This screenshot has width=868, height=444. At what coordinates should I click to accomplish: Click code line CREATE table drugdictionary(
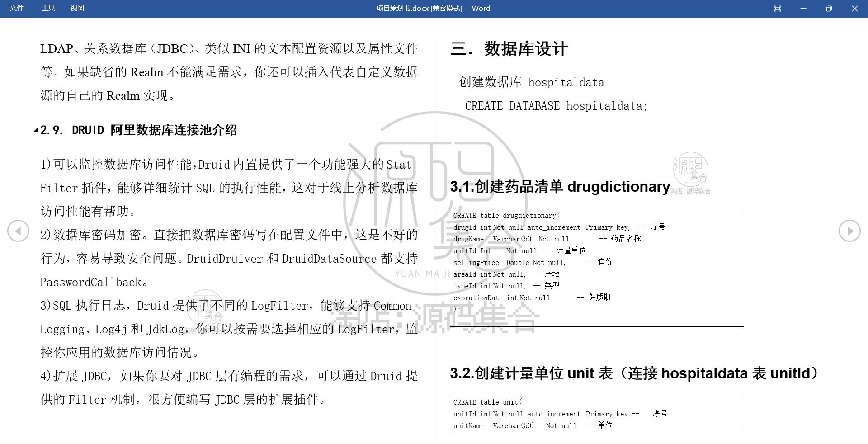(507, 216)
